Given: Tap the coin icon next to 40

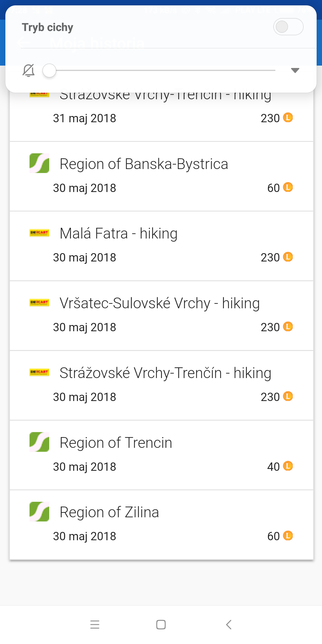Looking at the screenshot, I should tap(288, 466).
